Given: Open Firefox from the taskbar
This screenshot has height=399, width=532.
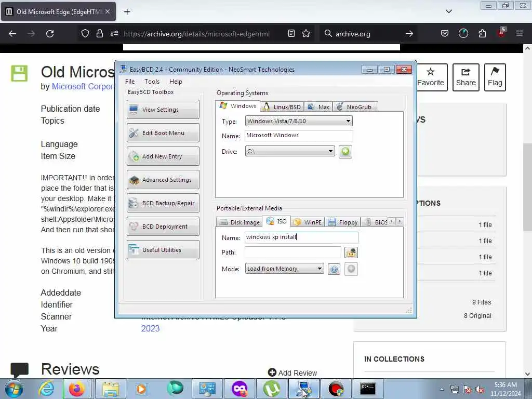Looking at the screenshot, I should [x=77, y=389].
